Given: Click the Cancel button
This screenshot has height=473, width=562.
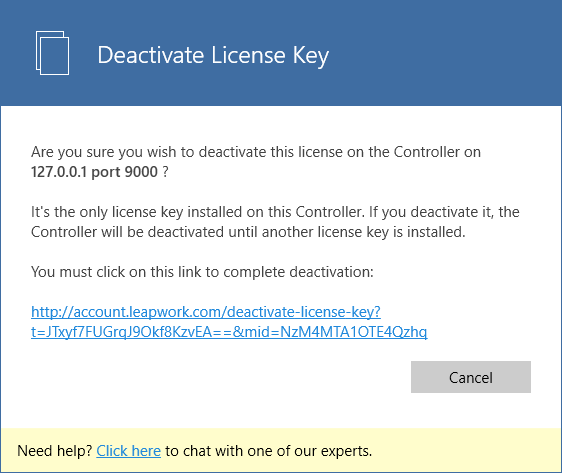Looking at the screenshot, I should coord(471,377).
